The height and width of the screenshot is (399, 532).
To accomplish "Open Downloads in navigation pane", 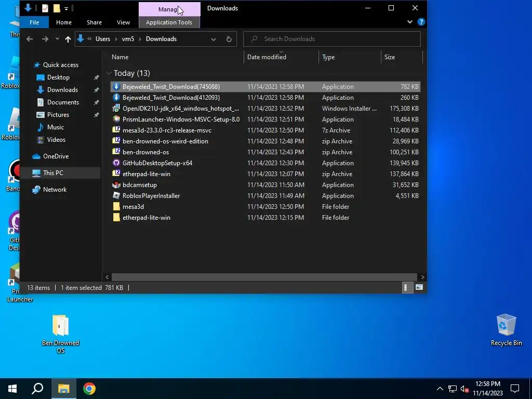I will click(x=62, y=90).
